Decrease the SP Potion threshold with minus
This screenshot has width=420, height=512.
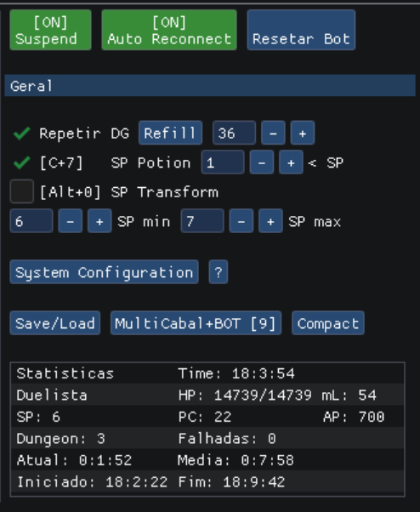(x=262, y=162)
